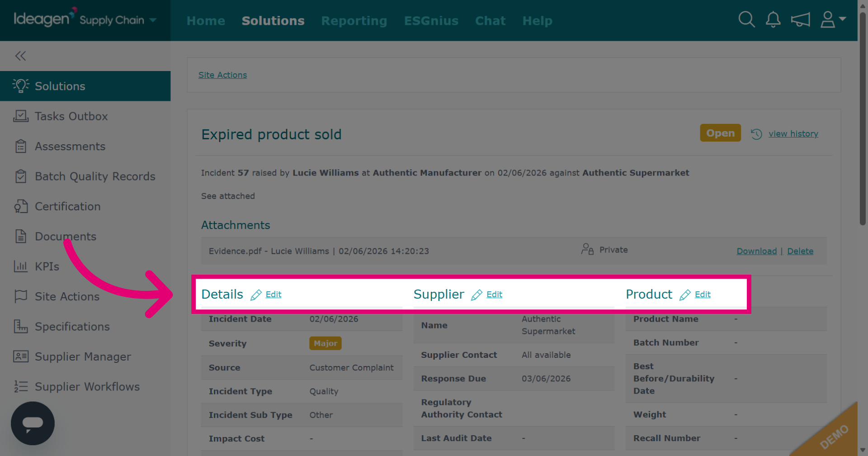868x456 pixels.
Task: Click the Product edit pencil icon
Action: tap(685, 295)
